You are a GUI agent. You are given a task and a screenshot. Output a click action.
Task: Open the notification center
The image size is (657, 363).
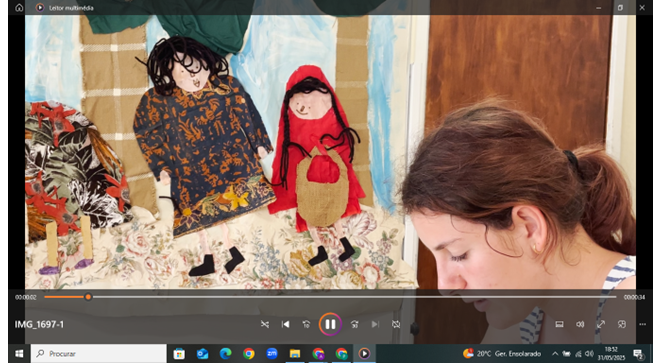click(x=638, y=353)
